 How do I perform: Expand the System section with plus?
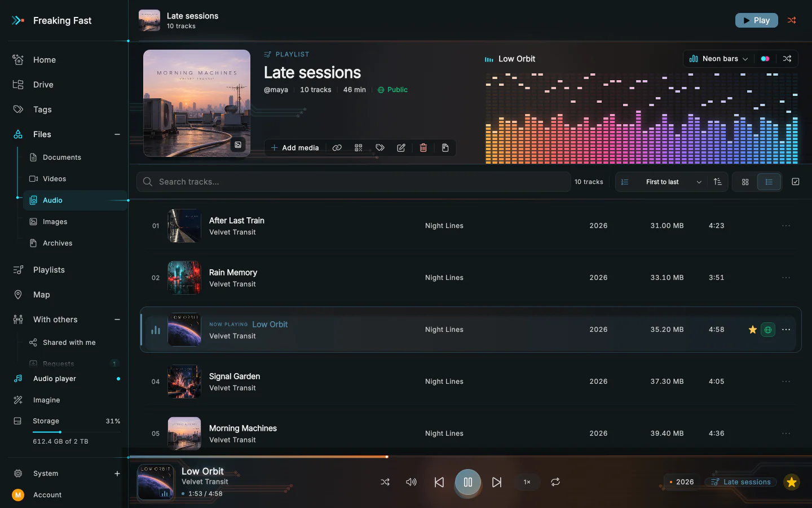click(117, 474)
